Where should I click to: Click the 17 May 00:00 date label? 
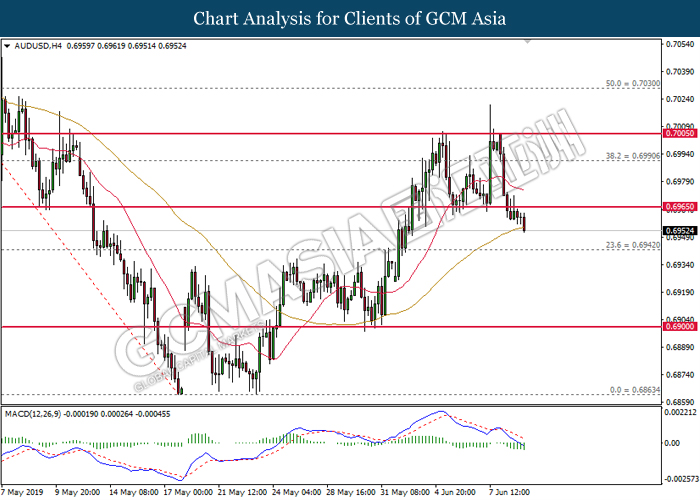[x=190, y=492]
